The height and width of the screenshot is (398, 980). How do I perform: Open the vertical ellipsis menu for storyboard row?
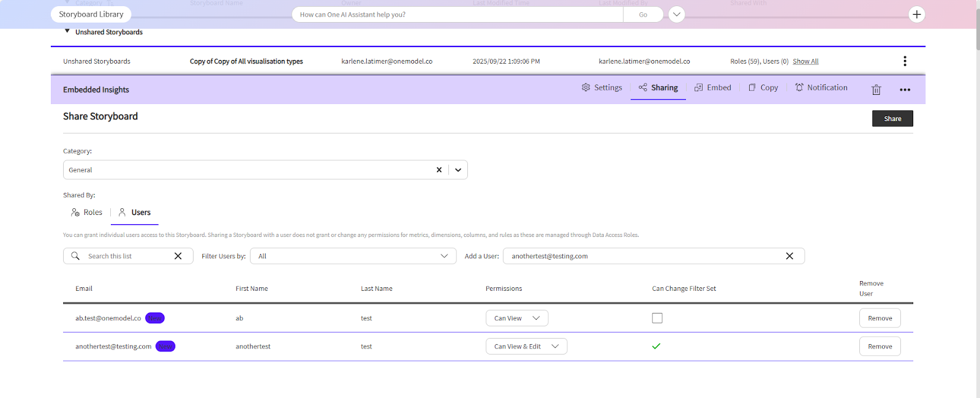[905, 61]
